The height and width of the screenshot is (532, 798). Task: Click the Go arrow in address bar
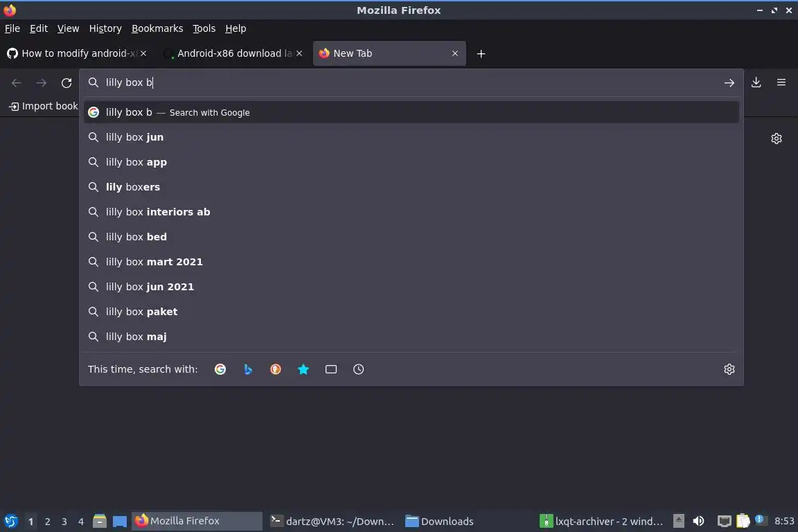(729, 82)
